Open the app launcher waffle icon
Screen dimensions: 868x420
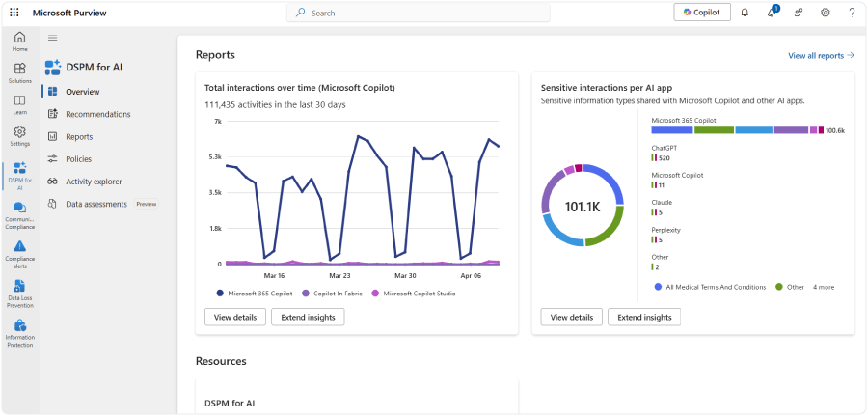pyautogui.click(x=14, y=13)
